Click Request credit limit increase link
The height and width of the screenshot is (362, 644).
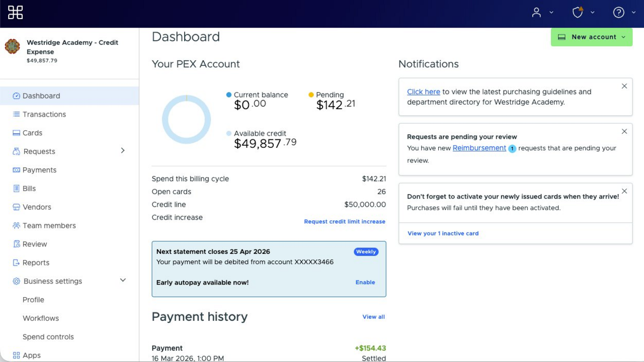345,222
